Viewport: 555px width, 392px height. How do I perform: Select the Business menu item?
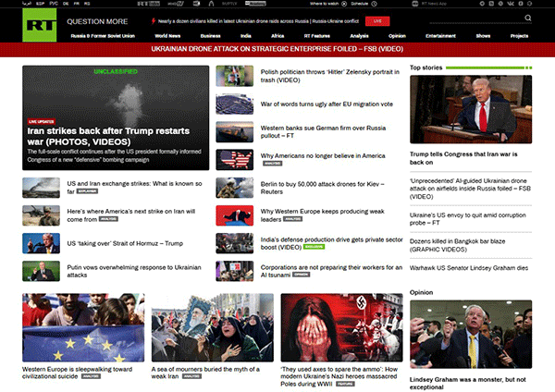pyautogui.click(x=210, y=36)
